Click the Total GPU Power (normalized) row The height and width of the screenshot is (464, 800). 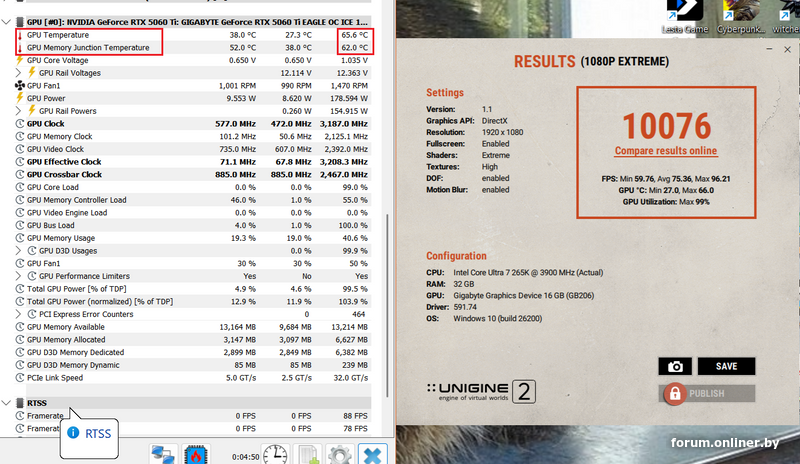(192, 302)
